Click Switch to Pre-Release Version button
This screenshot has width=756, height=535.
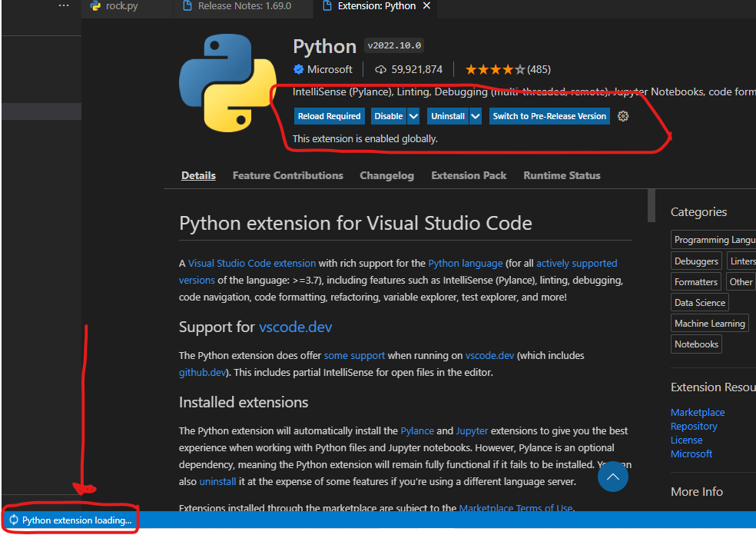coord(549,116)
